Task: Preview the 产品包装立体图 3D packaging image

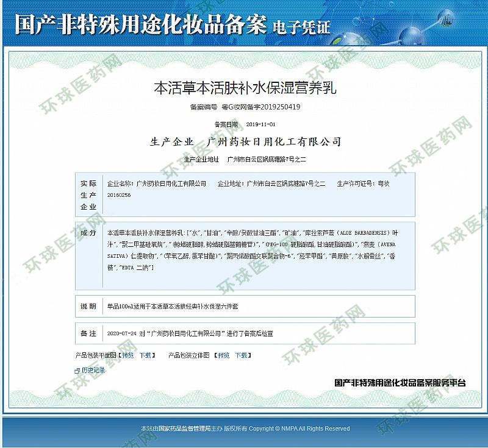Action: tap(224, 355)
